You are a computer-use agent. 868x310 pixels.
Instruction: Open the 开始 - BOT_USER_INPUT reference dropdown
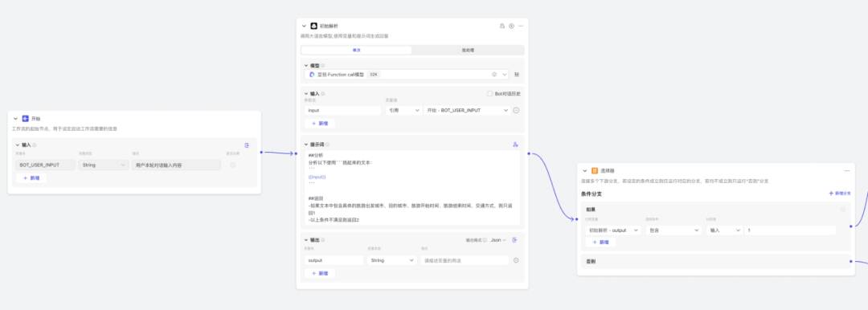(467, 110)
